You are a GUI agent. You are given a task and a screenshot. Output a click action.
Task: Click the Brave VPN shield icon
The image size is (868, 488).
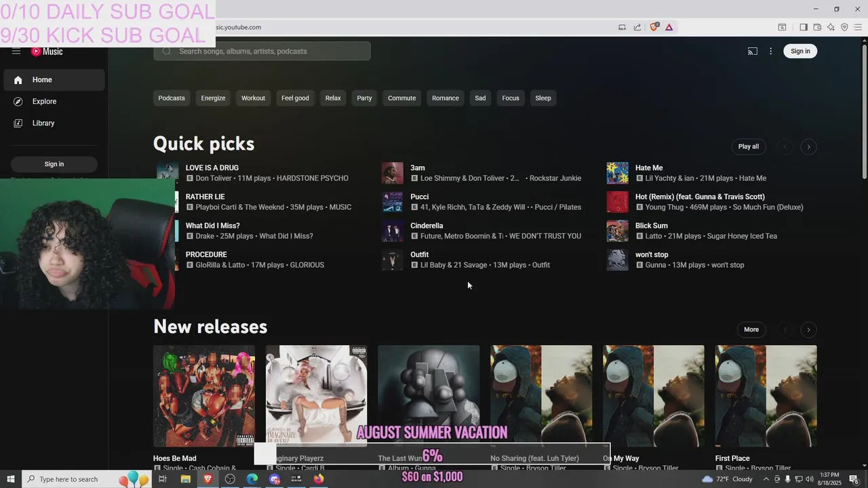tap(844, 27)
